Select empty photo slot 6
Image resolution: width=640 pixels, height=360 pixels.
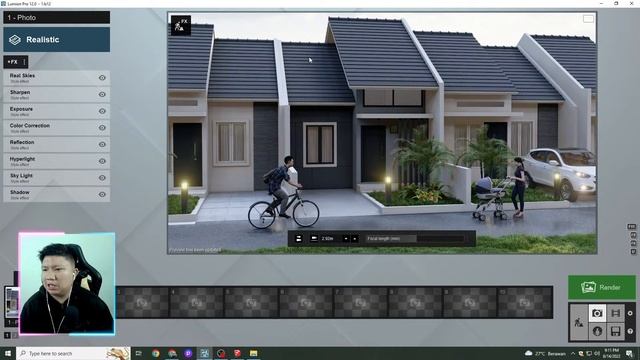306,302
